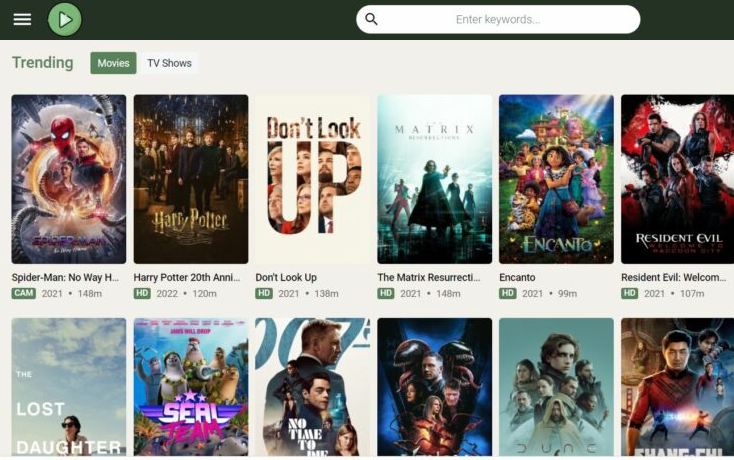
Task: Select the Encanto movie poster
Action: pos(556,179)
